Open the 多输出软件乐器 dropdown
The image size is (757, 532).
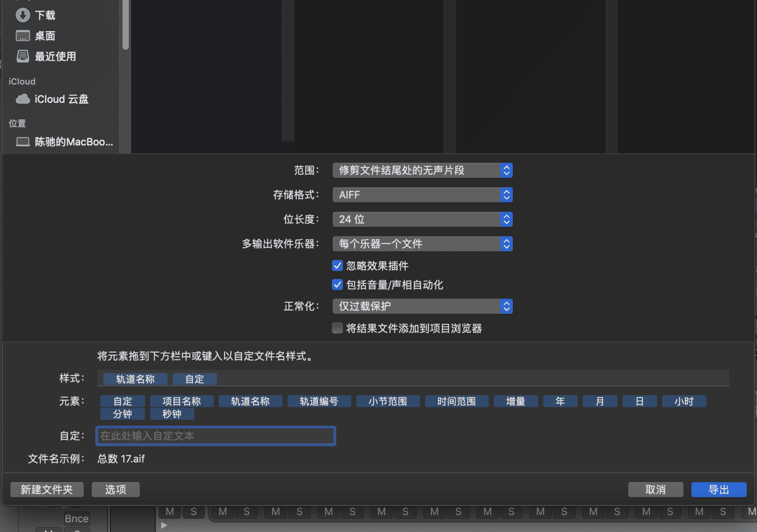(422, 244)
